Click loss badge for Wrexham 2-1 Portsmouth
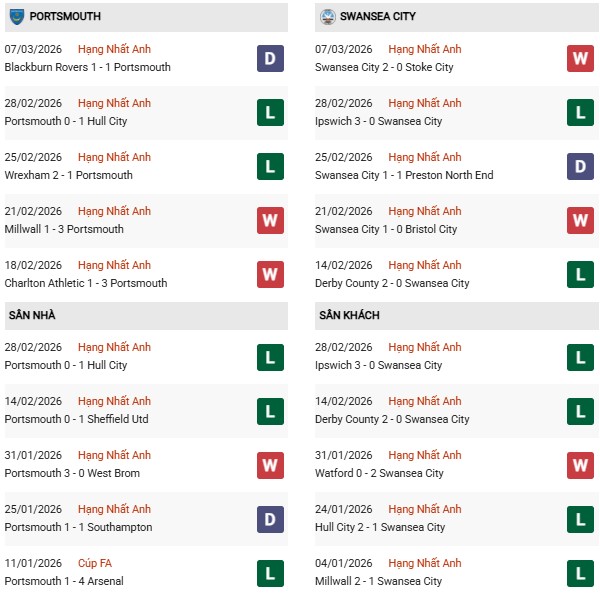This screenshot has width=600, height=594. click(x=270, y=167)
